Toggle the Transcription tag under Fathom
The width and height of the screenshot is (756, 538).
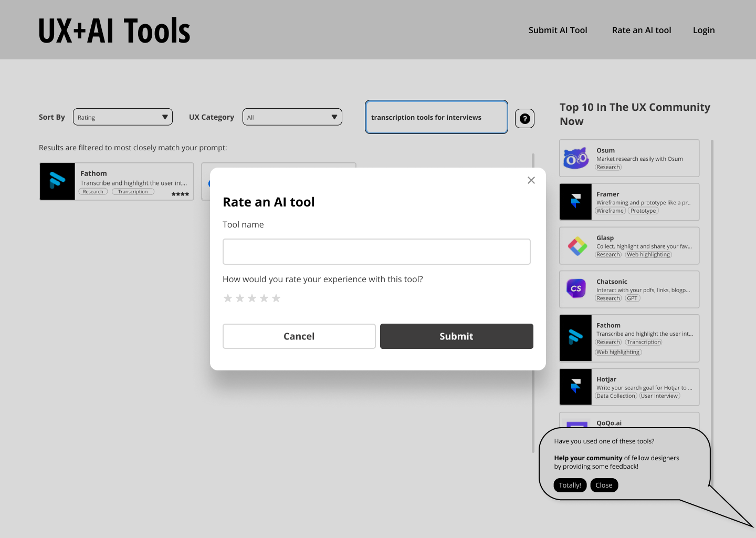pyautogui.click(x=133, y=191)
